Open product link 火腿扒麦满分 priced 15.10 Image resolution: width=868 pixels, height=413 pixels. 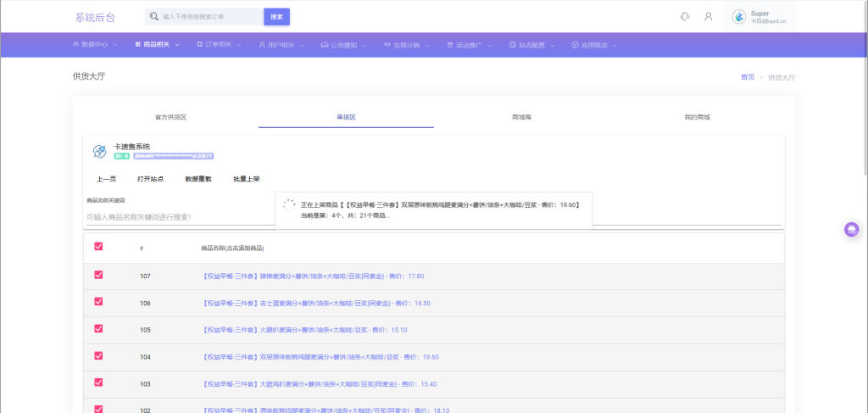point(304,330)
